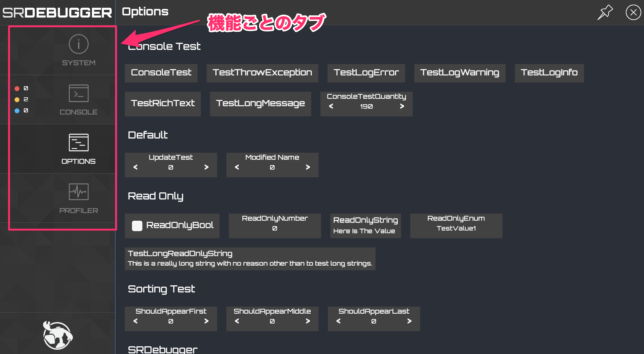Increase ShouldAppearLast value
Image resolution: width=644 pixels, height=354 pixels.
click(x=409, y=321)
